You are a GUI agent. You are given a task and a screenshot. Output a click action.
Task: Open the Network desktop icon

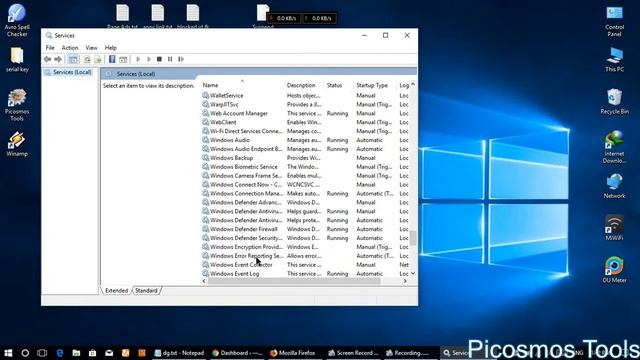click(614, 186)
